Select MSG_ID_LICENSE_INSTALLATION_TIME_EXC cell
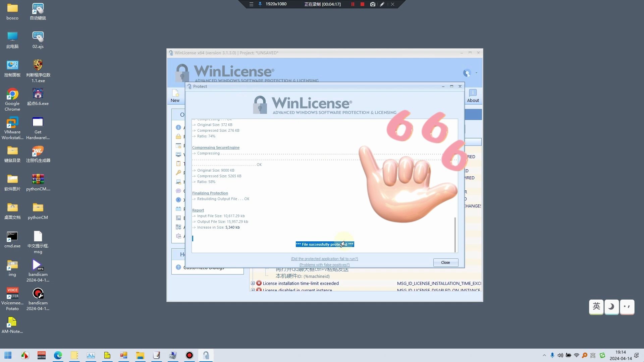Viewport: 644px width, 362px height. click(x=439, y=283)
